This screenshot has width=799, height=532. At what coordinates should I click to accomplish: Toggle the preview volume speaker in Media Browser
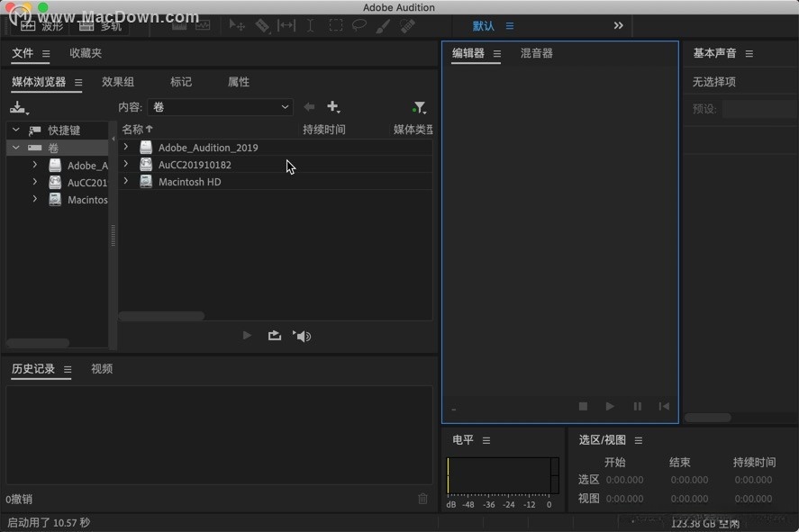[x=302, y=335]
